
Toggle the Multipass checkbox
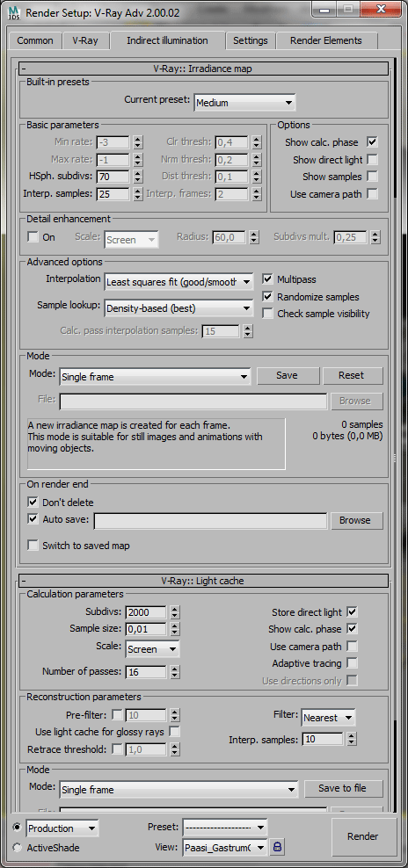(267, 279)
